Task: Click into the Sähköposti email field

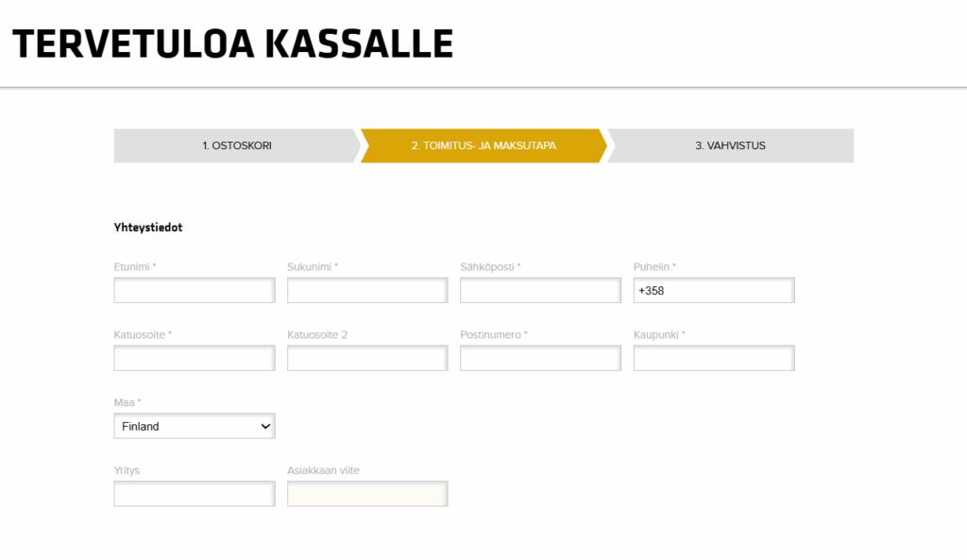Action: coord(540,291)
